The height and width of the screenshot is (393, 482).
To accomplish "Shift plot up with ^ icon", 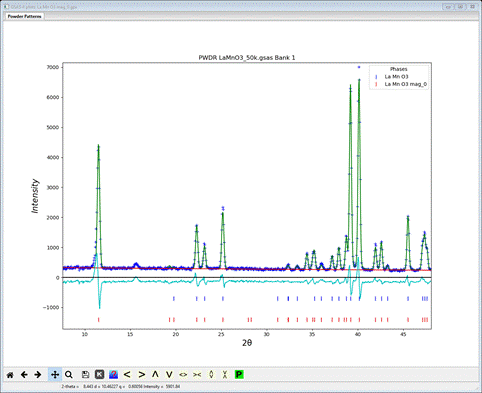I will point(155,375).
